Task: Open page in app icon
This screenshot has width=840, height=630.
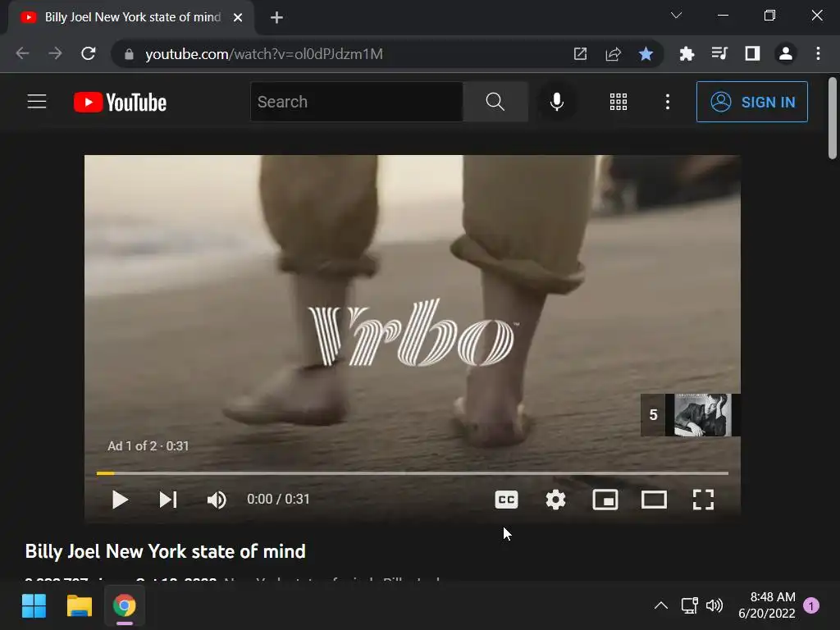Action: click(580, 53)
